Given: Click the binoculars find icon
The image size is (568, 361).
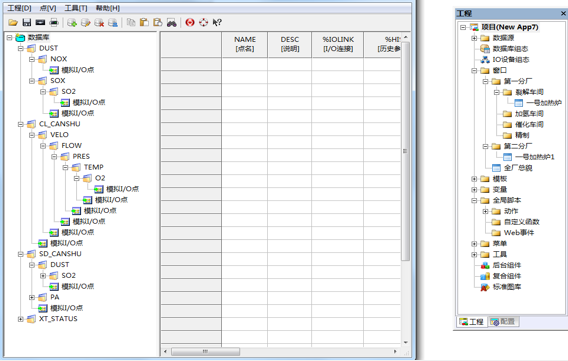Looking at the screenshot, I should pyautogui.click(x=172, y=22).
